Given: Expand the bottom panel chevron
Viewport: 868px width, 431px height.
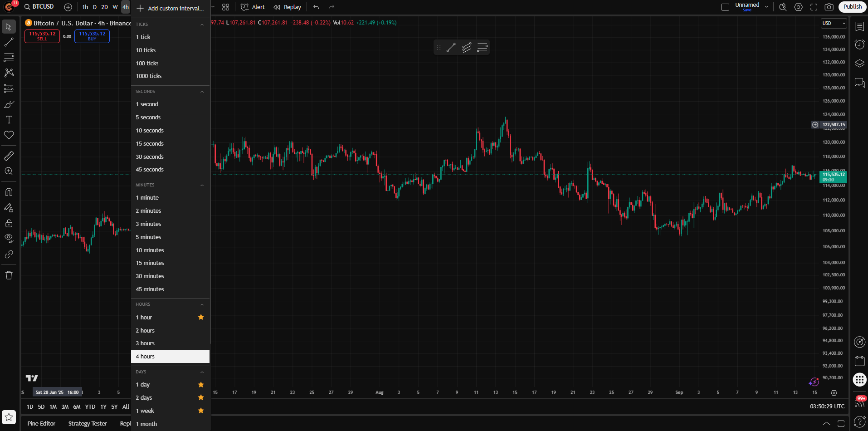Looking at the screenshot, I should (827, 423).
